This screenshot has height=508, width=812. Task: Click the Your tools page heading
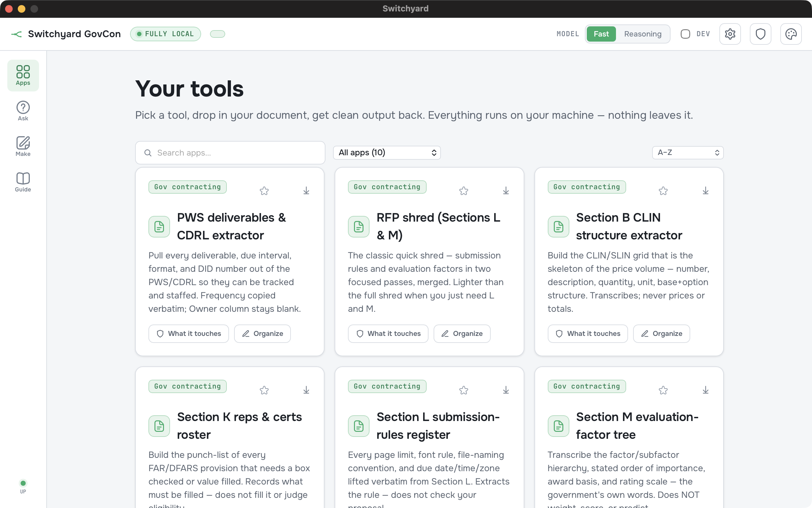click(x=189, y=89)
